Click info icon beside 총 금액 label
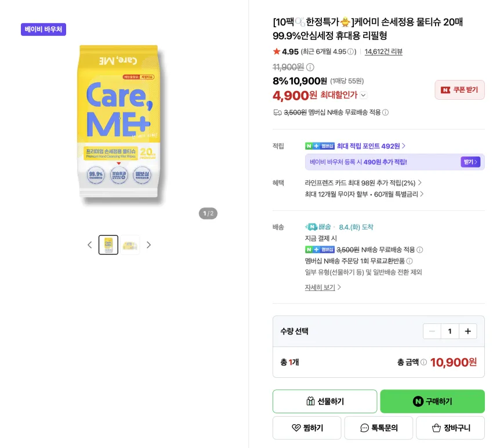The image size is (493, 448). point(423,362)
